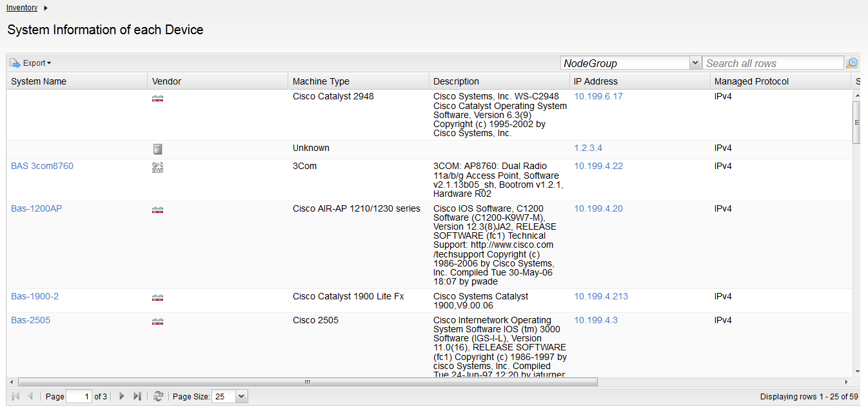
Task: Open IP address 10.199.4.3 link
Action: [596, 320]
